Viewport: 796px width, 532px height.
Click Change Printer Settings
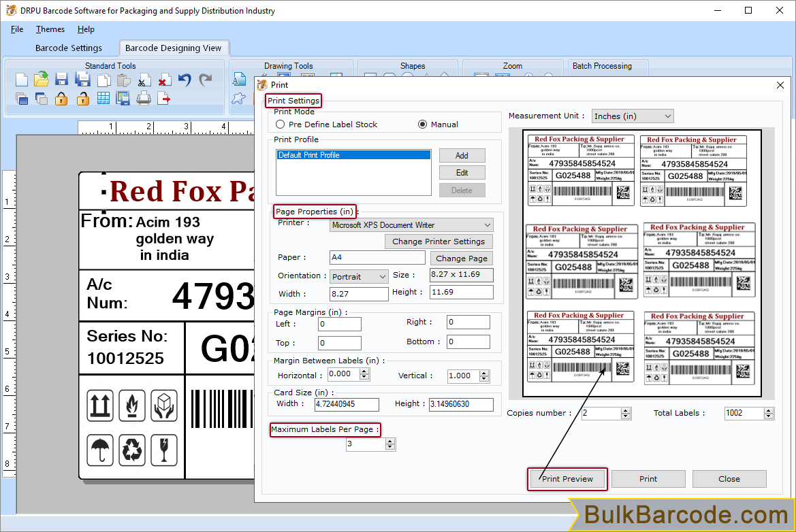[x=439, y=242]
